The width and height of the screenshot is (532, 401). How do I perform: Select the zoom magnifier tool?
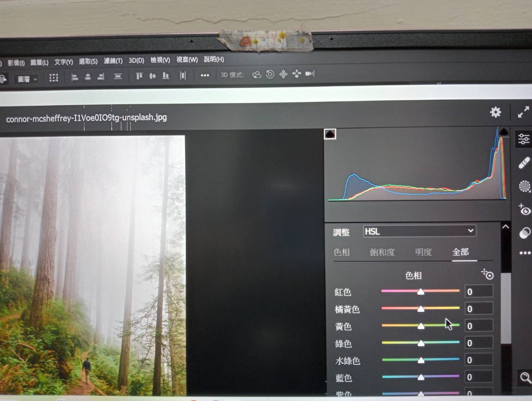click(x=525, y=378)
